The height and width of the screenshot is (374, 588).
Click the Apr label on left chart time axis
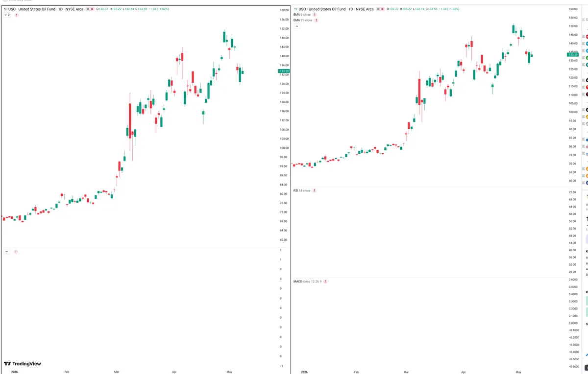pos(174,372)
